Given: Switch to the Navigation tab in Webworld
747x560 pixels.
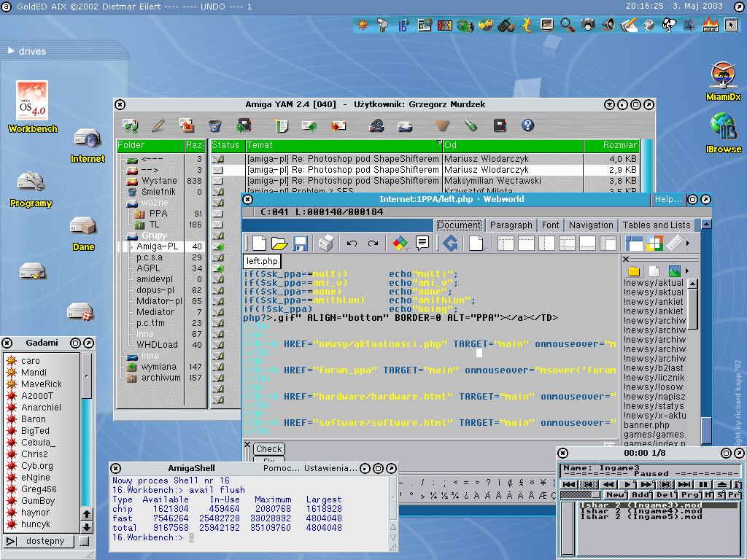Looking at the screenshot, I should pyautogui.click(x=591, y=225).
